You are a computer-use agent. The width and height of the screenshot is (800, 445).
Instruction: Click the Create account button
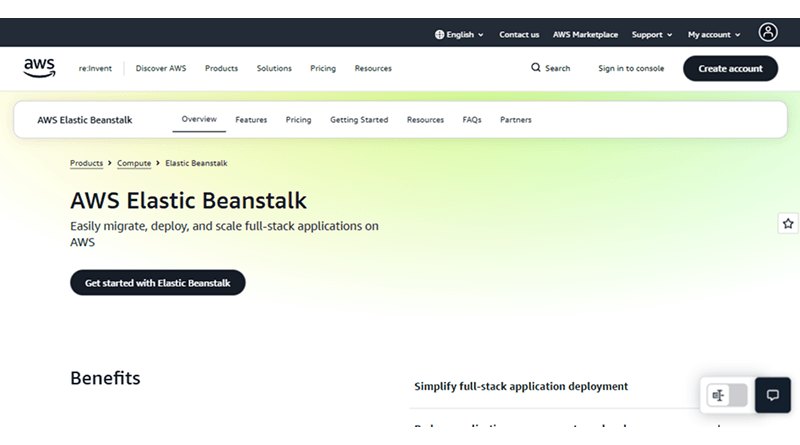pos(730,68)
